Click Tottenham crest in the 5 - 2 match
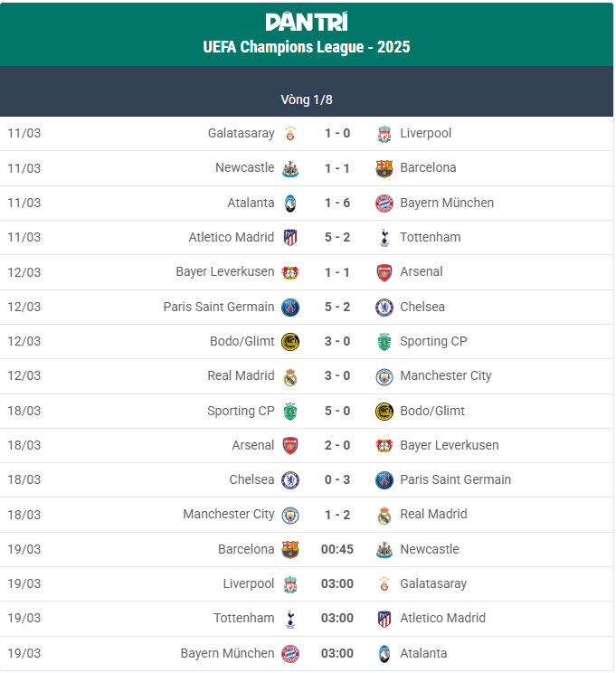The height and width of the screenshot is (673, 616). (x=384, y=238)
